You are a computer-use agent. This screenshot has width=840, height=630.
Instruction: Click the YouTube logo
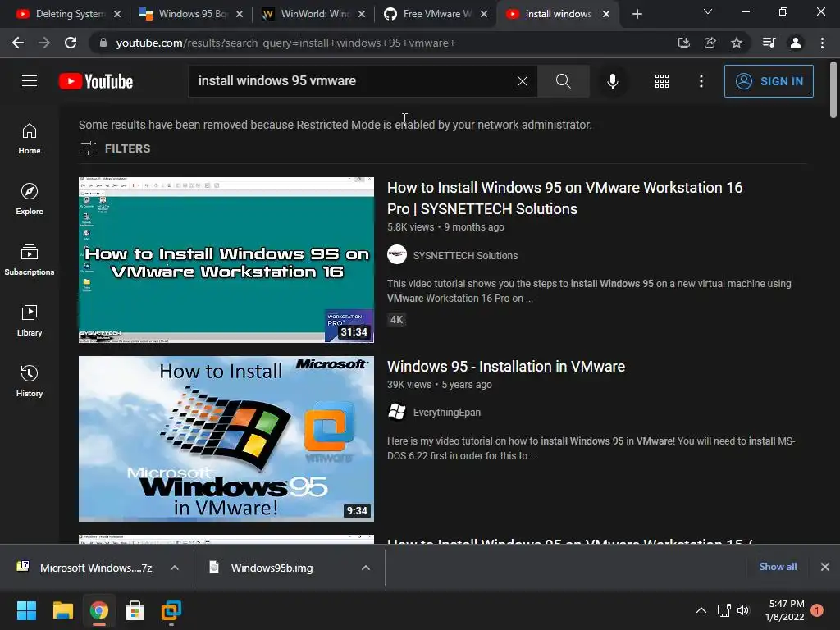click(96, 81)
